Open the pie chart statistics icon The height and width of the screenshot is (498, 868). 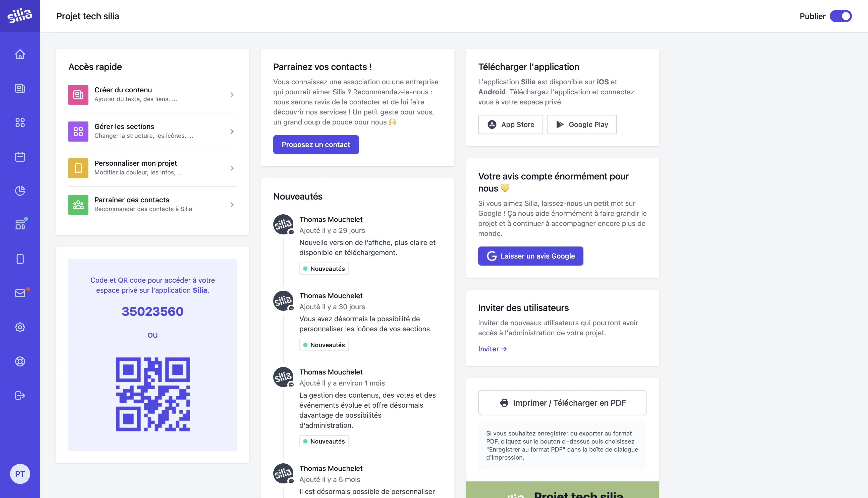point(20,191)
